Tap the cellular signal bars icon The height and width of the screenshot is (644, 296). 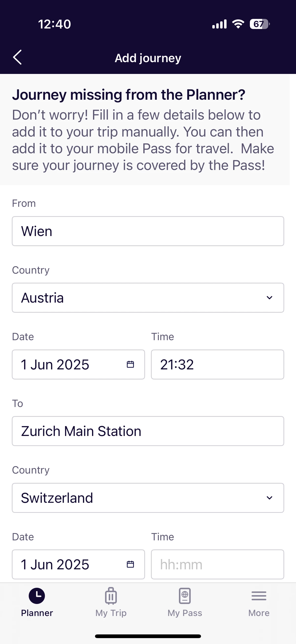click(x=219, y=24)
